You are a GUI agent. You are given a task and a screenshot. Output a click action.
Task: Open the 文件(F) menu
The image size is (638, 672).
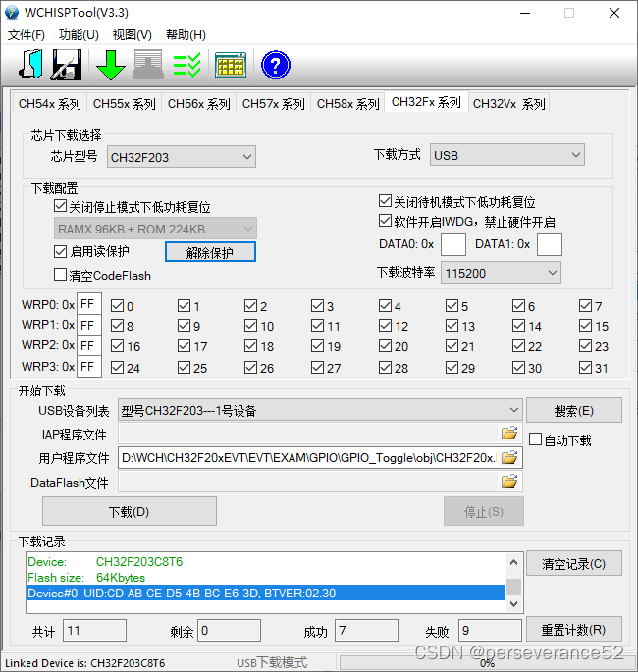point(27,34)
